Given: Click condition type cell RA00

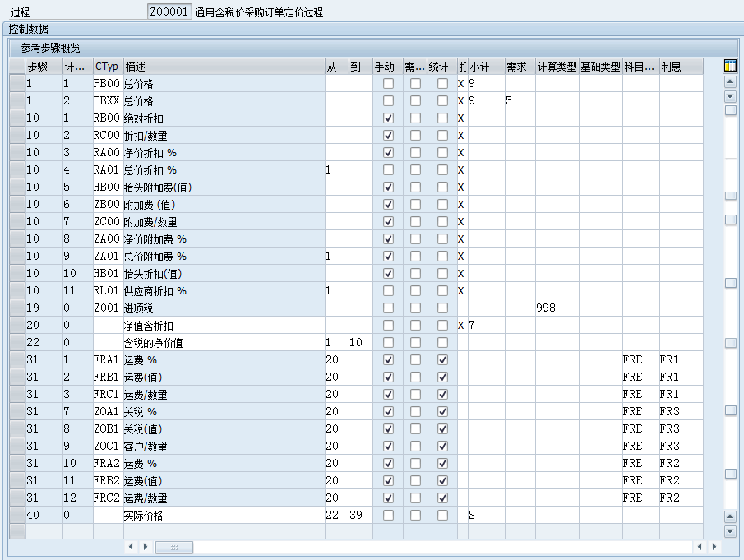Looking at the screenshot, I should [x=109, y=152].
